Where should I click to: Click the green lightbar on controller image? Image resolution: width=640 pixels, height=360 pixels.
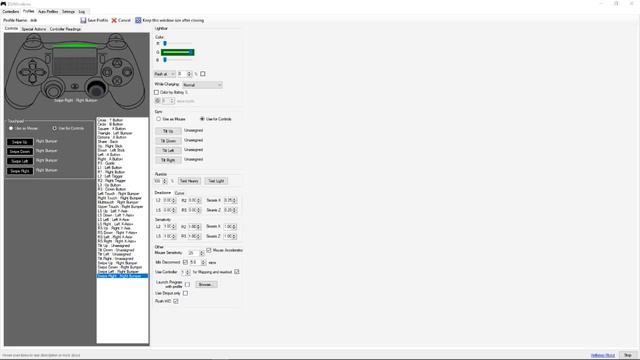(x=75, y=44)
